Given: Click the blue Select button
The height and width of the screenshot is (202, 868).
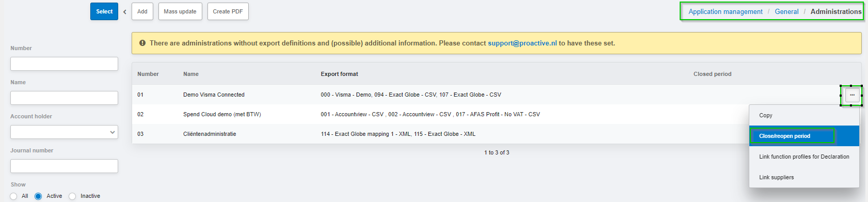Looking at the screenshot, I should click(104, 11).
